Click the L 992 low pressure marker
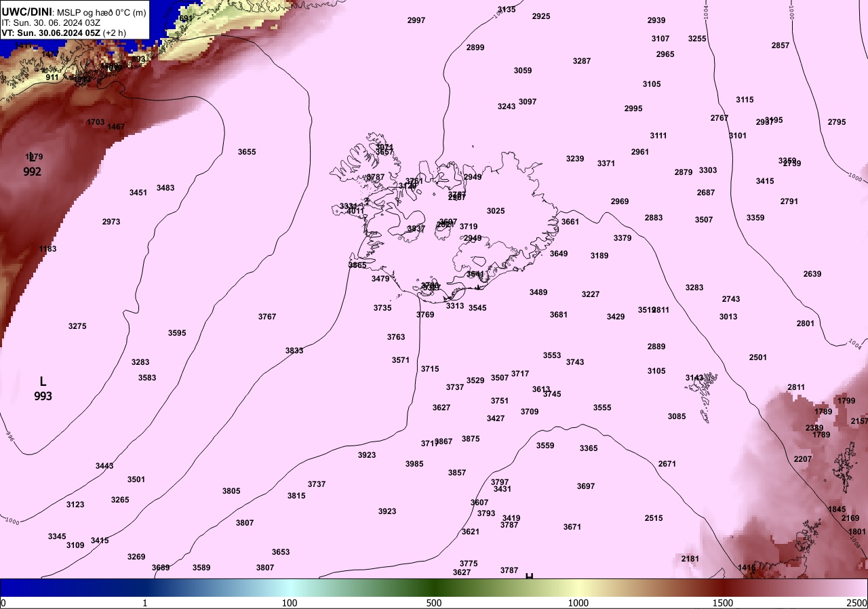Image resolution: width=868 pixels, height=609 pixels. coord(32,165)
